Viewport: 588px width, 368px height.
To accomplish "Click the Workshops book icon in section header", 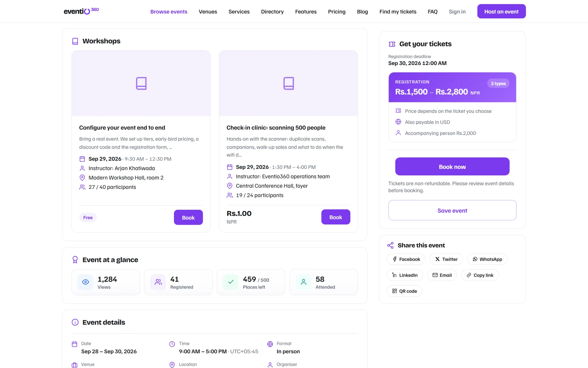I will pos(75,41).
